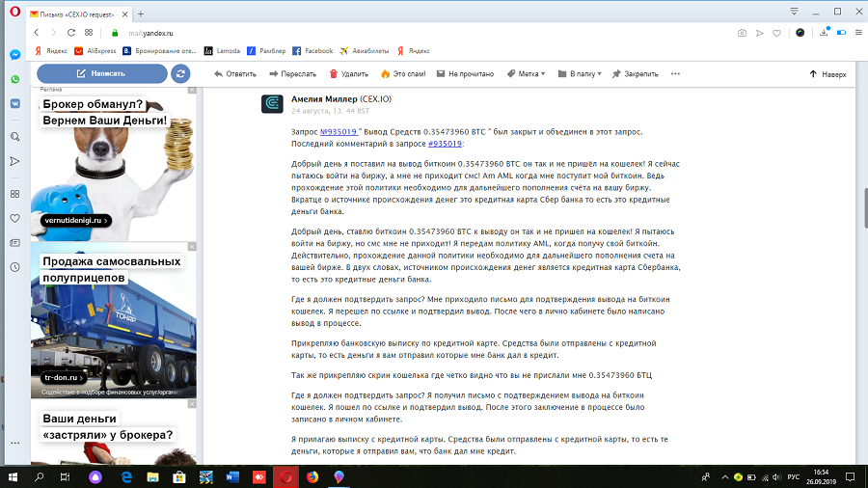The height and width of the screenshot is (488, 868).
Task: Go back to the previous page
Action: tap(37, 33)
